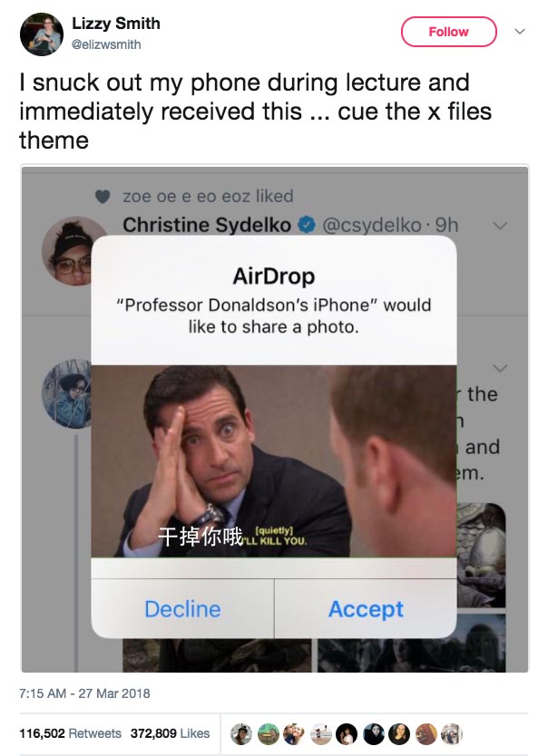Open Lizzy Smith's profile name link
The height and width of the screenshot is (756, 548).
(x=116, y=24)
